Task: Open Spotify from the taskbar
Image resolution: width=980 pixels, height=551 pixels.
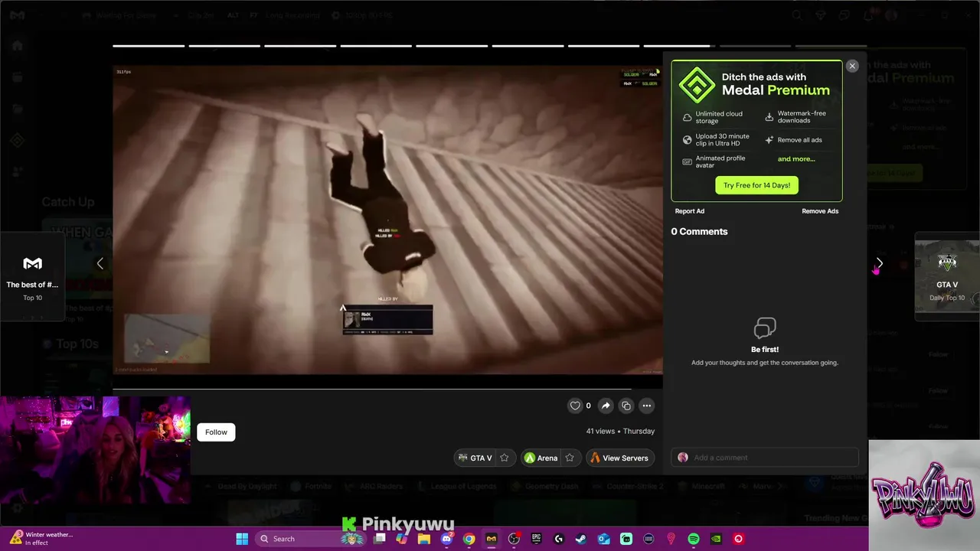Action: pos(694,539)
